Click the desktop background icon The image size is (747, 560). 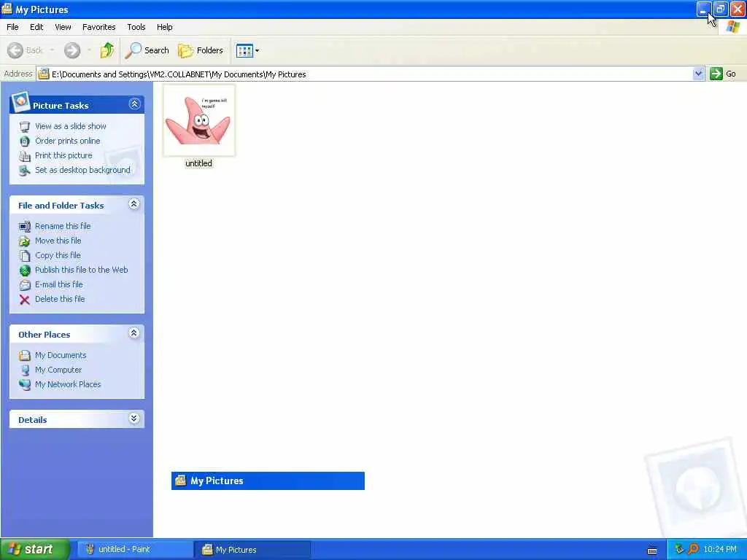(x=25, y=171)
